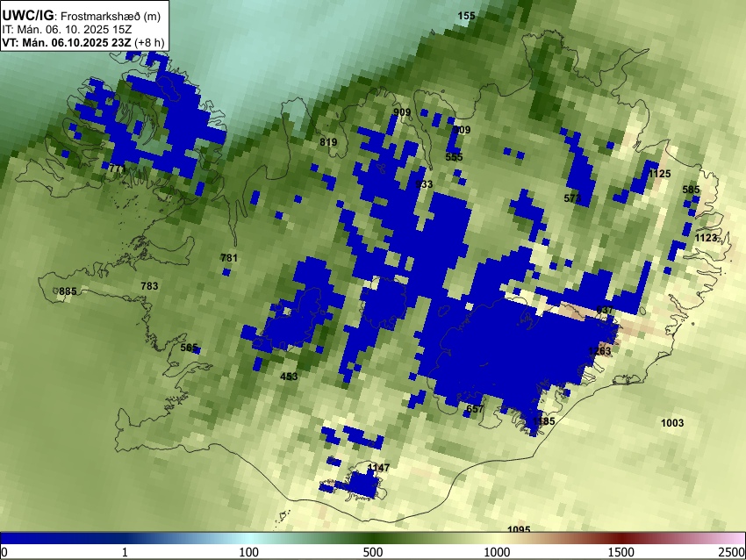Click the map value 657
The height and width of the screenshot is (560, 746).
(475, 409)
